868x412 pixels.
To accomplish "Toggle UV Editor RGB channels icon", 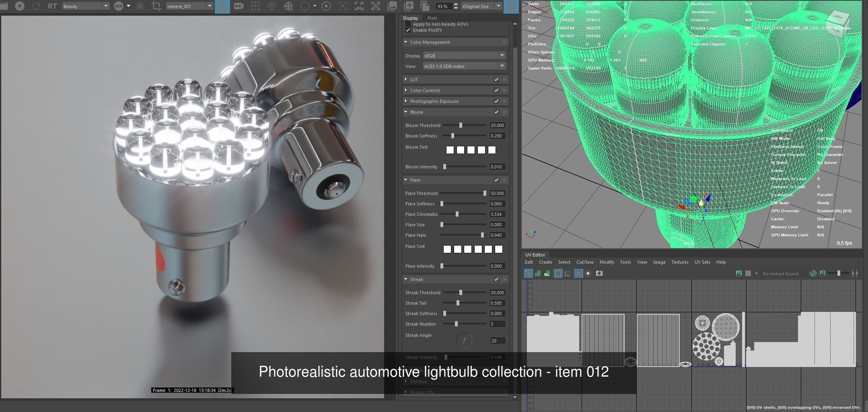I will 813,273.
